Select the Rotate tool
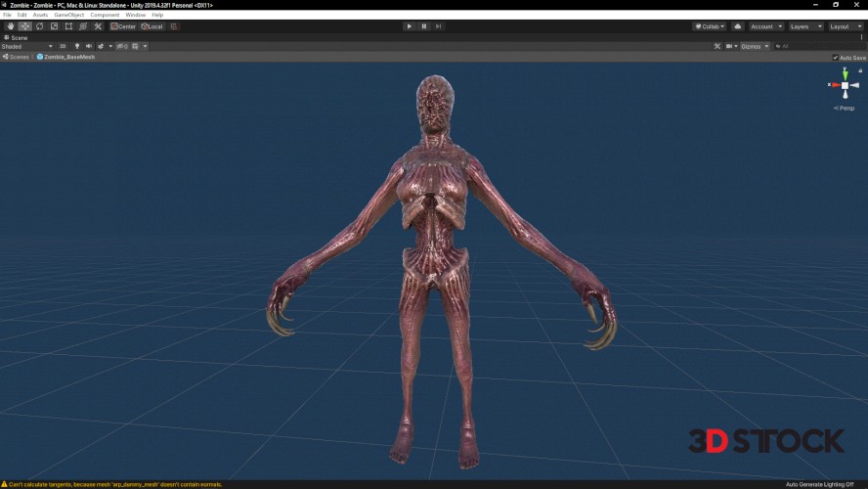The height and width of the screenshot is (489, 868). (x=40, y=26)
